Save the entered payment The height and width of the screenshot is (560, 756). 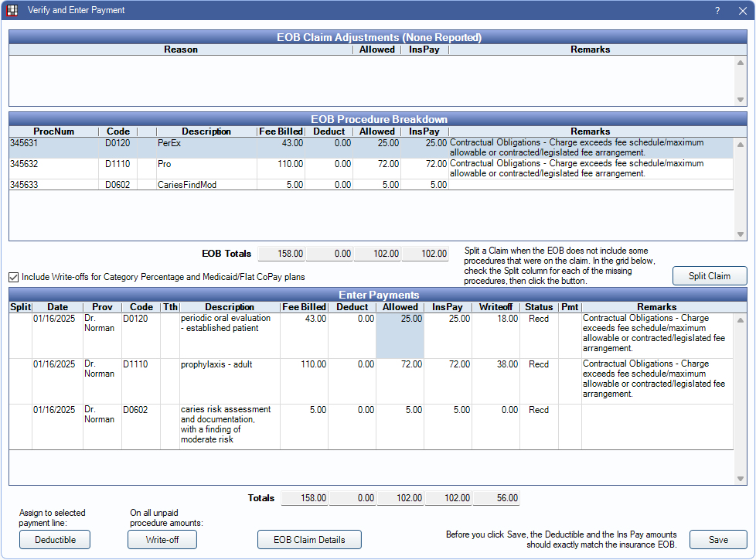pyautogui.click(x=717, y=539)
